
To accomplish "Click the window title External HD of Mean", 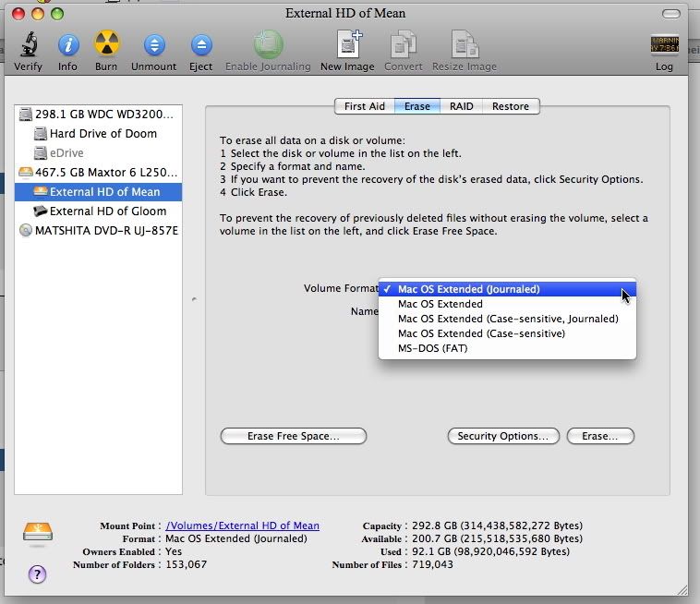I will [345, 14].
